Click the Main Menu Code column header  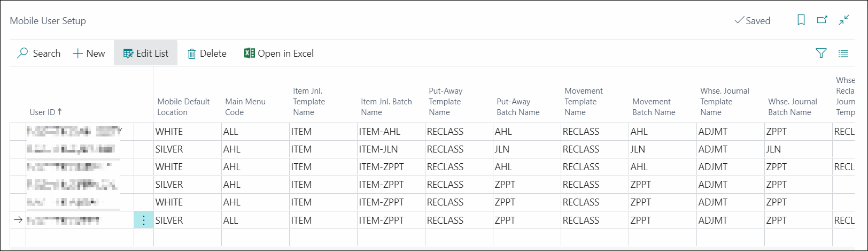click(245, 107)
